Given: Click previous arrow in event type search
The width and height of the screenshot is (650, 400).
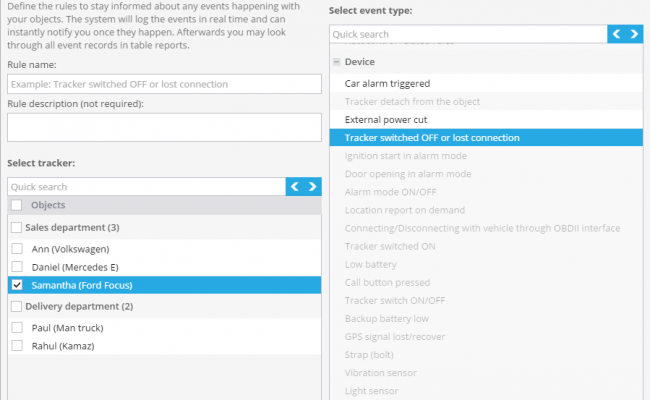Looking at the screenshot, I should pyautogui.click(x=616, y=34).
